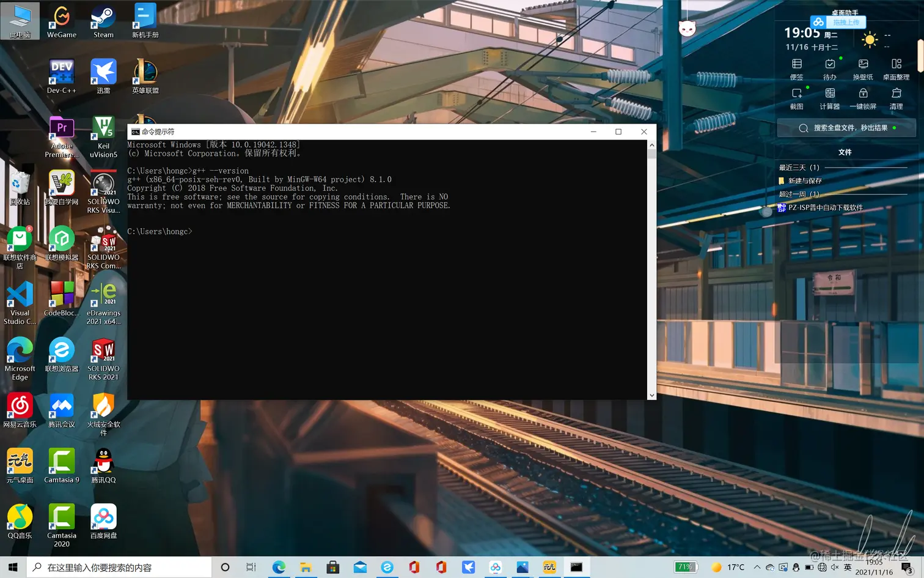
Task: Click the 拖拽上传 Baidu upload widget
Action: pyautogui.click(x=838, y=22)
